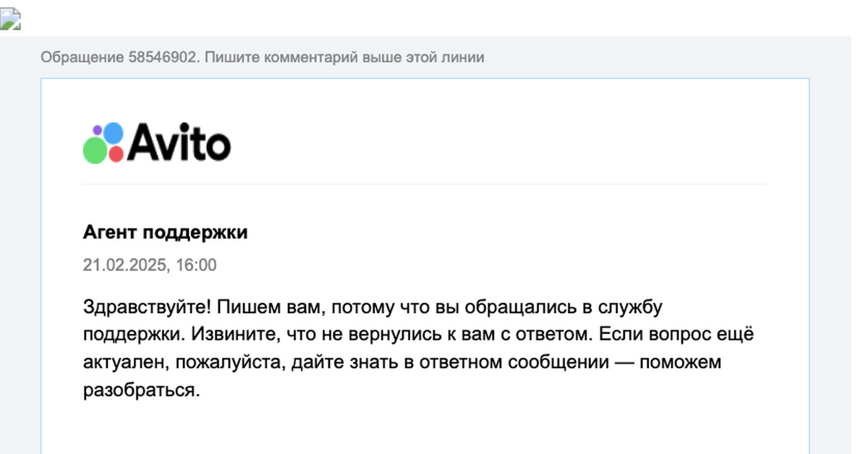Click the Avito wordmark text
This screenshot has width=868, height=454.
179,142
